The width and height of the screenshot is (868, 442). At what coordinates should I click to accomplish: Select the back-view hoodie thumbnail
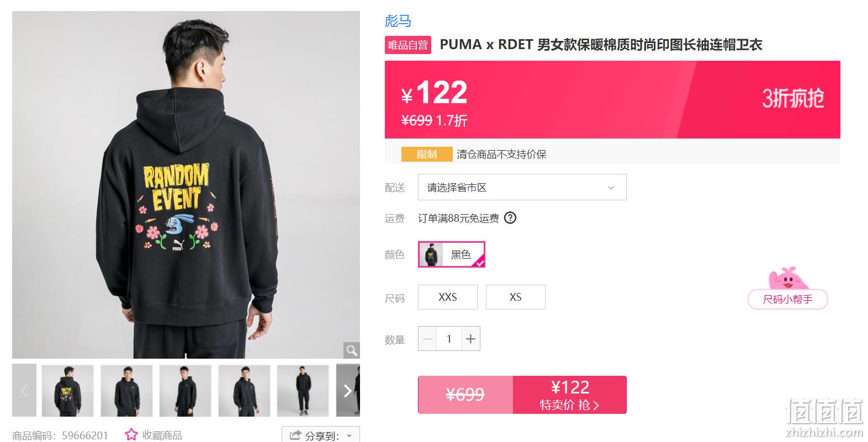pyautogui.click(x=68, y=391)
